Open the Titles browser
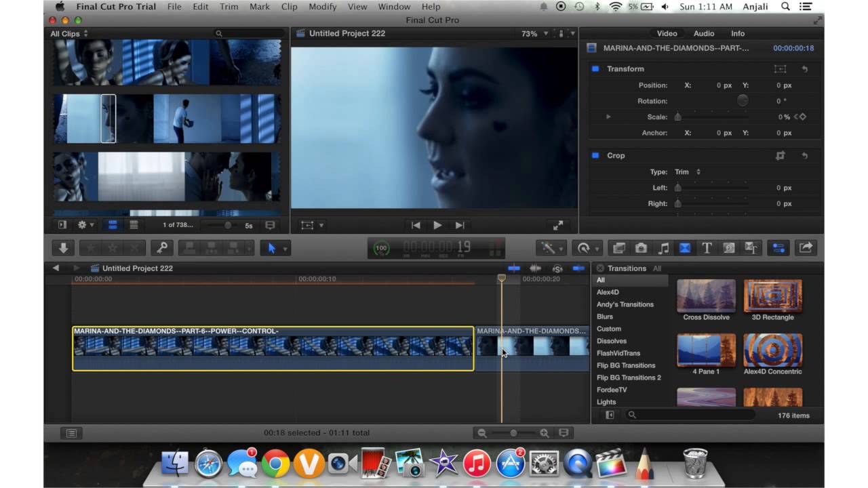Viewport: 868px width, 488px height. (x=707, y=248)
